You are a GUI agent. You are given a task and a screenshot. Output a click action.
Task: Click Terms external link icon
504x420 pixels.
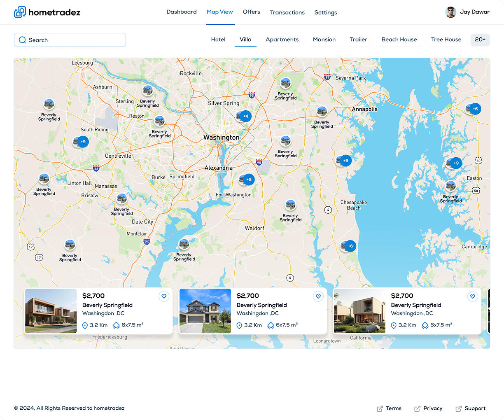tap(380, 408)
